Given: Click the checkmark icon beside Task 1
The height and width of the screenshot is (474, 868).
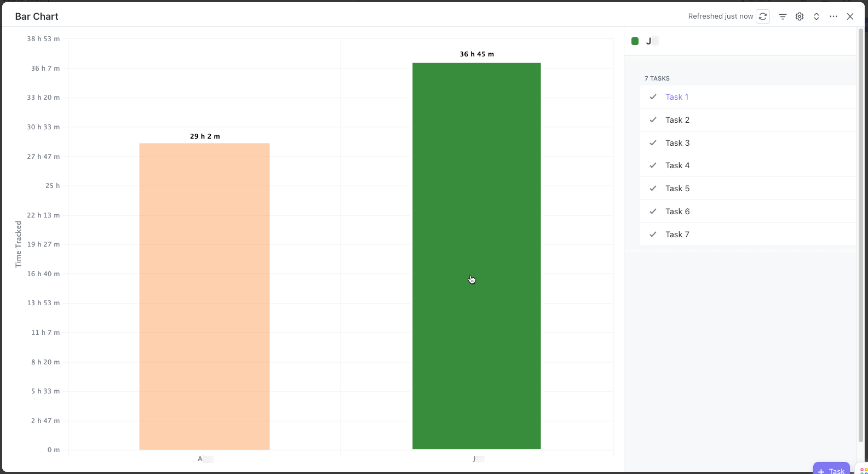Looking at the screenshot, I should (653, 96).
